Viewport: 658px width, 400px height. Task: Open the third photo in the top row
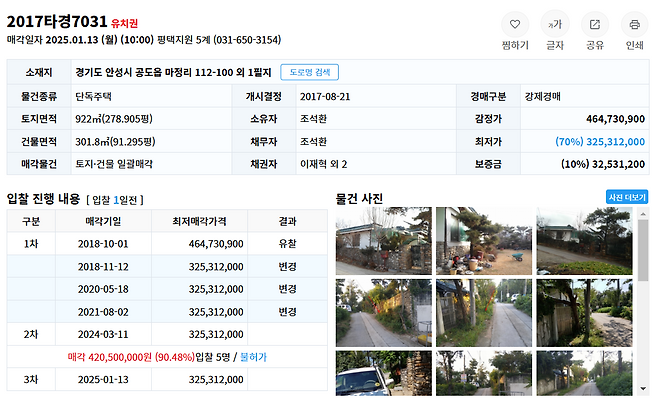coord(584,241)
